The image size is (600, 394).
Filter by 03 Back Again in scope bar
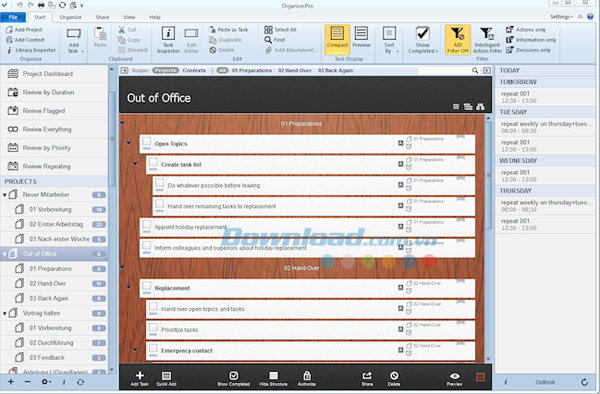[335, 70]
